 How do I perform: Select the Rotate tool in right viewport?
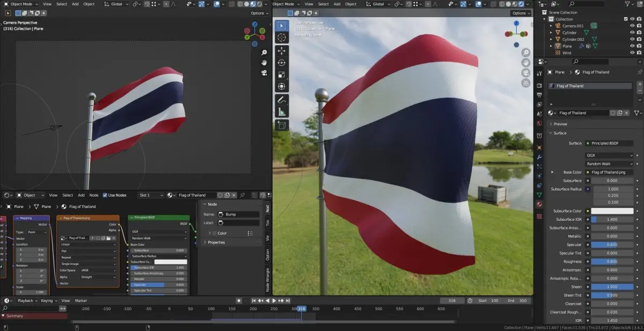tap(282, 63)
